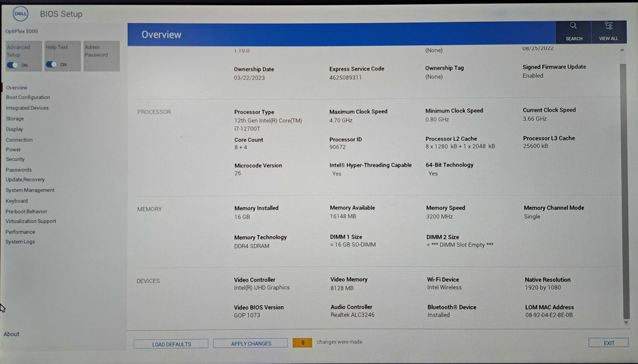
Task: Open System Logs page
Action: [20, 242]
